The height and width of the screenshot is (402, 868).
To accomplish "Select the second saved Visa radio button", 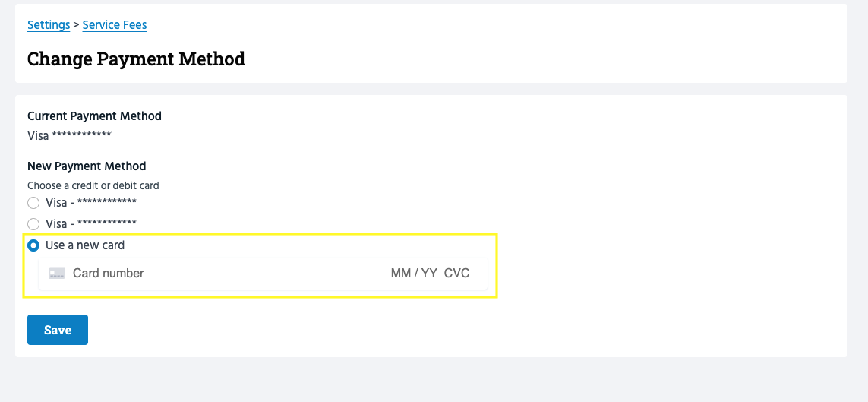I will coord(33,224).
